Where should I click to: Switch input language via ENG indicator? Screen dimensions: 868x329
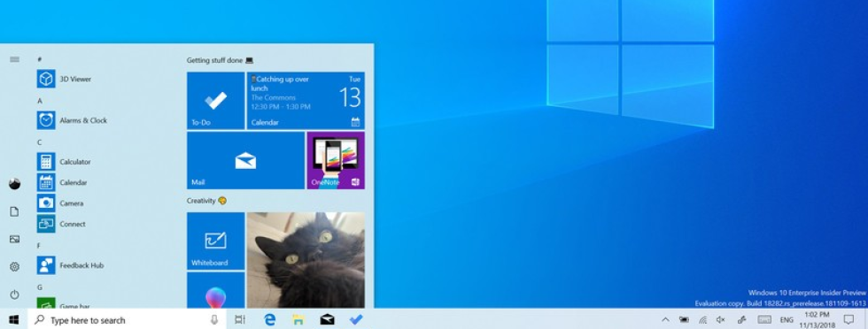787,319
